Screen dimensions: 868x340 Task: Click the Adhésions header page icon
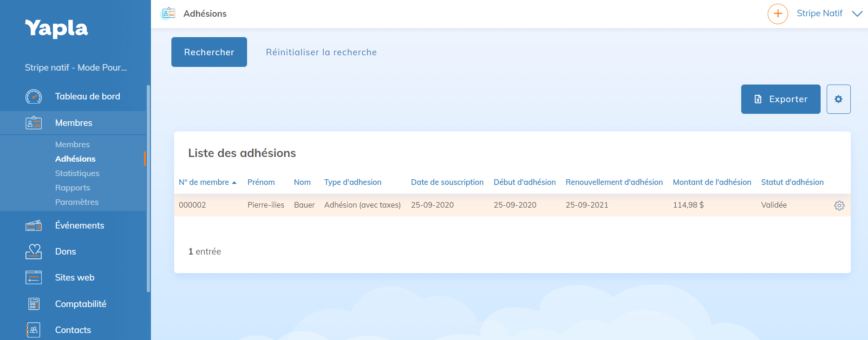click(x=168, y=13)
